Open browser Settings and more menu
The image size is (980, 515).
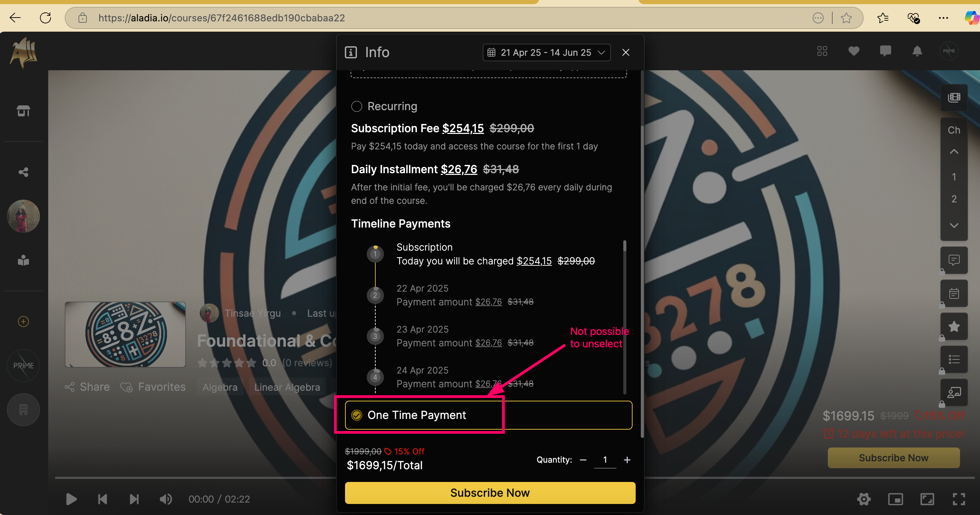pos(943,18)
